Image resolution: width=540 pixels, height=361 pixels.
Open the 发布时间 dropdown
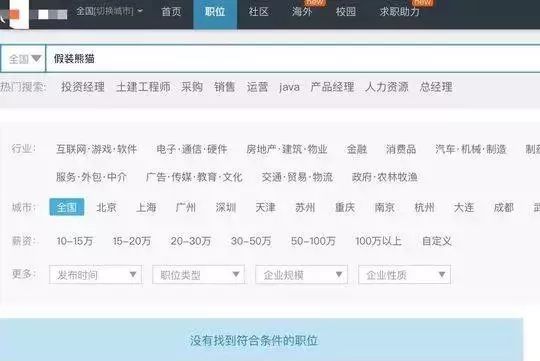point(95,275)
